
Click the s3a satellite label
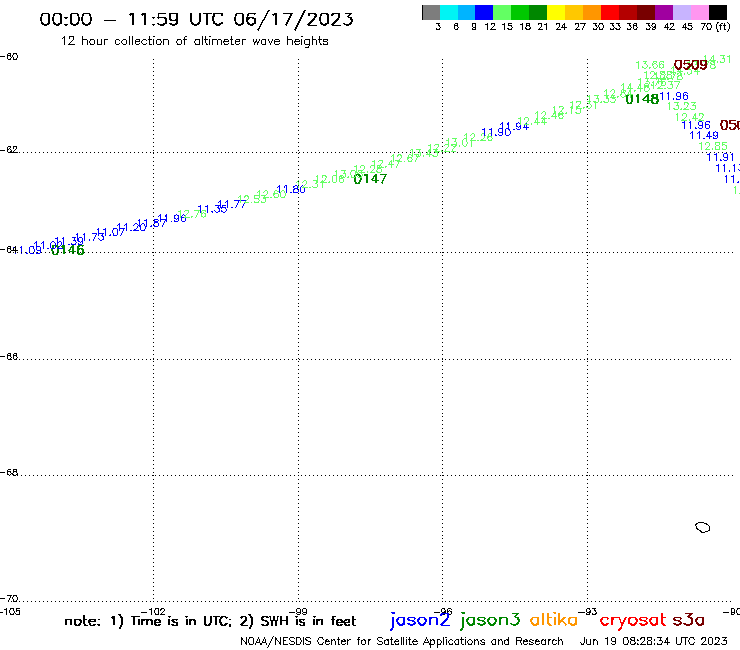coord(689,620)
